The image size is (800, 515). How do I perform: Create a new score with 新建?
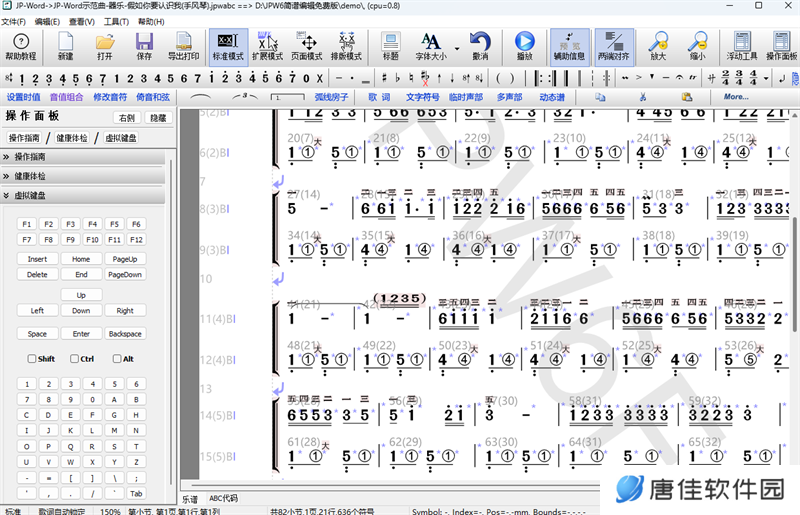(65, 47)
